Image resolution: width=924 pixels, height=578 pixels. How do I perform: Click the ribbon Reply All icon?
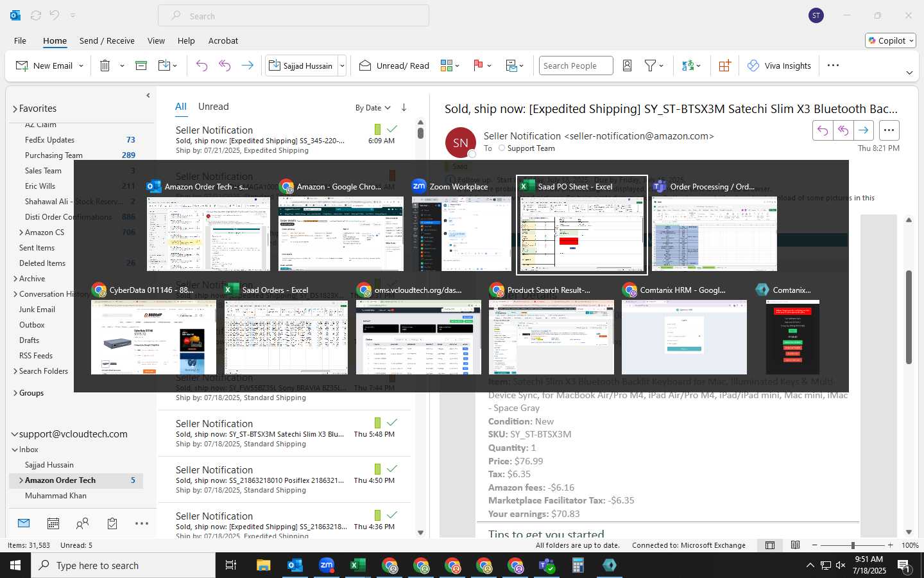tap(225, 66)
